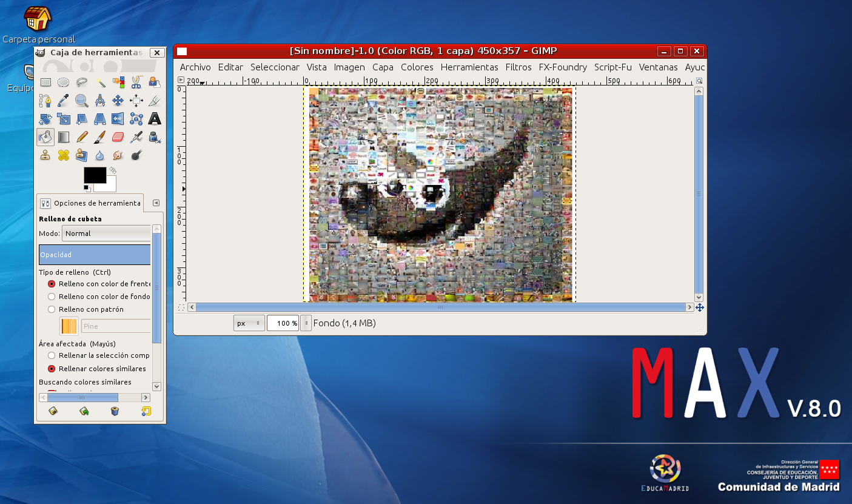Viewport: 852px width, 504px height.
Task: Choose the Scissors select tool
Action: (136, 82)
